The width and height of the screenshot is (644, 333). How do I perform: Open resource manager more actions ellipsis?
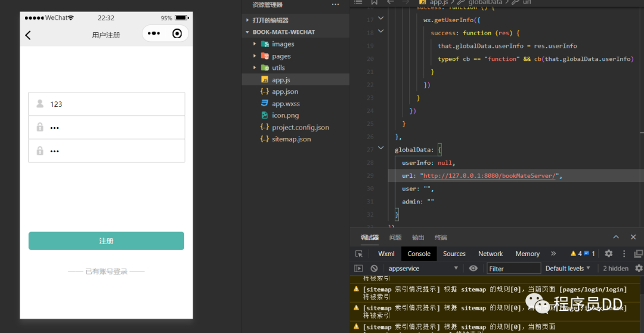[x=335, y=5]
